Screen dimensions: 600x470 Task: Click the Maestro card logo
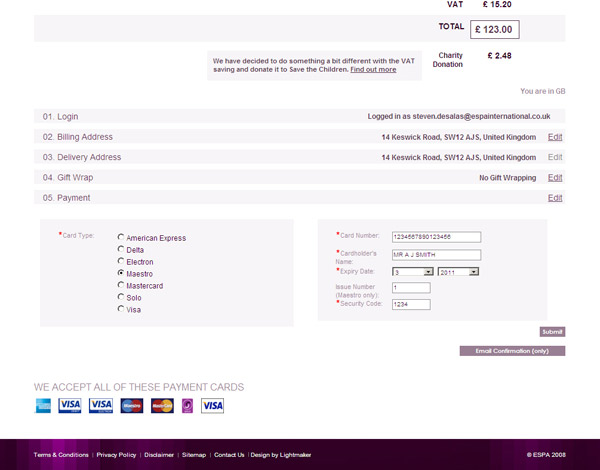(132, 406)
